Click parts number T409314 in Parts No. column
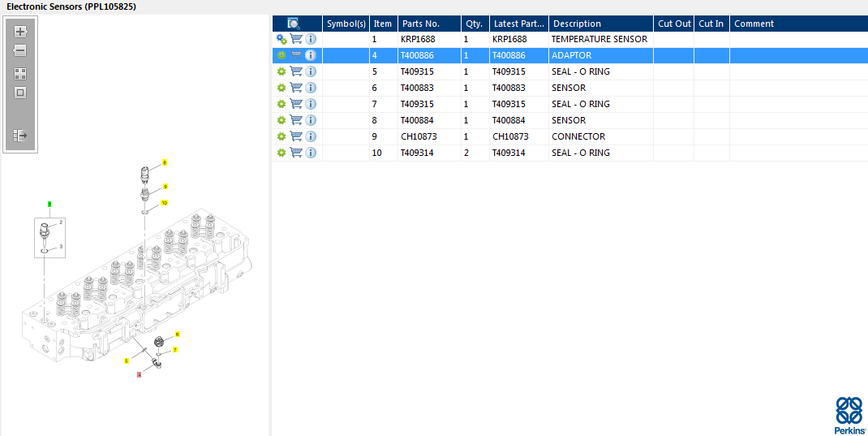 click(x=418, y=153)
